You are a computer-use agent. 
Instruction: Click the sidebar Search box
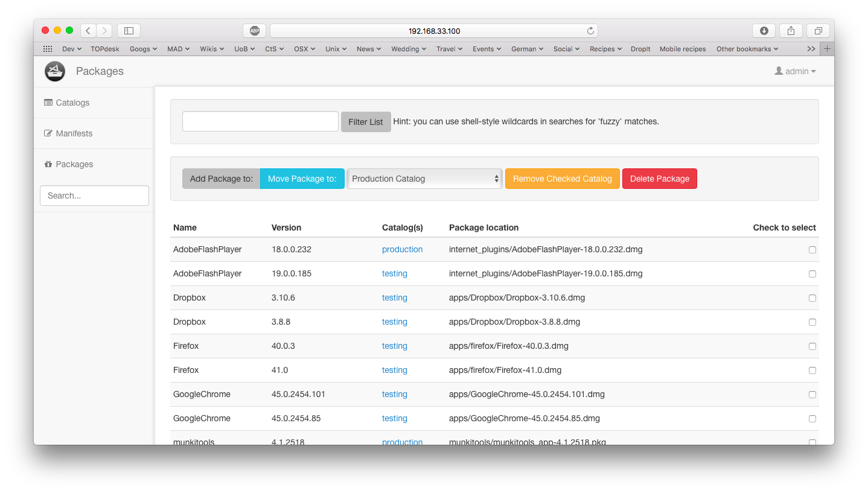click(94, 196)
